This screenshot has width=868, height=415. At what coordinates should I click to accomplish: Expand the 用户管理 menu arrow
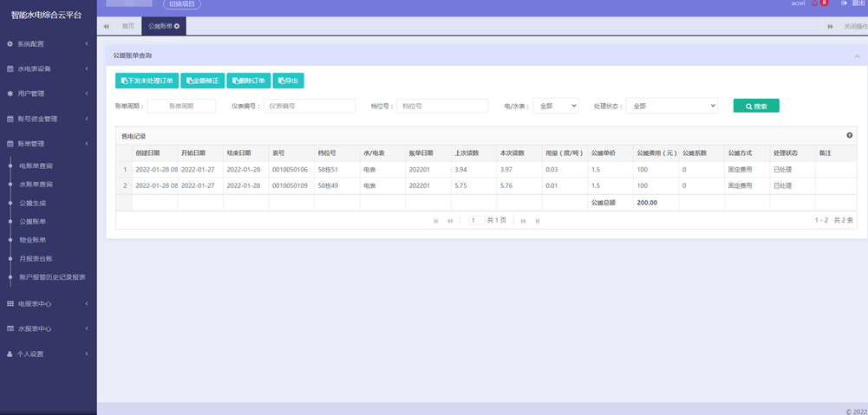click(87, 94)
